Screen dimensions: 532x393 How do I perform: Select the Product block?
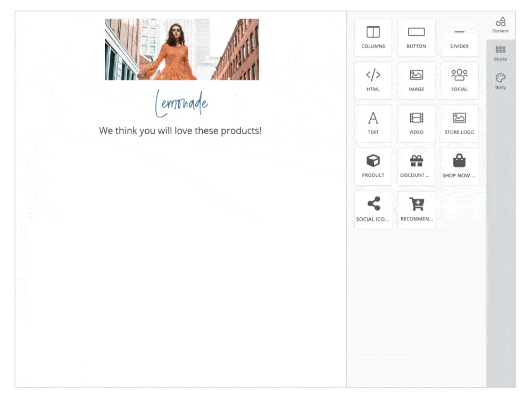[373, 166]
